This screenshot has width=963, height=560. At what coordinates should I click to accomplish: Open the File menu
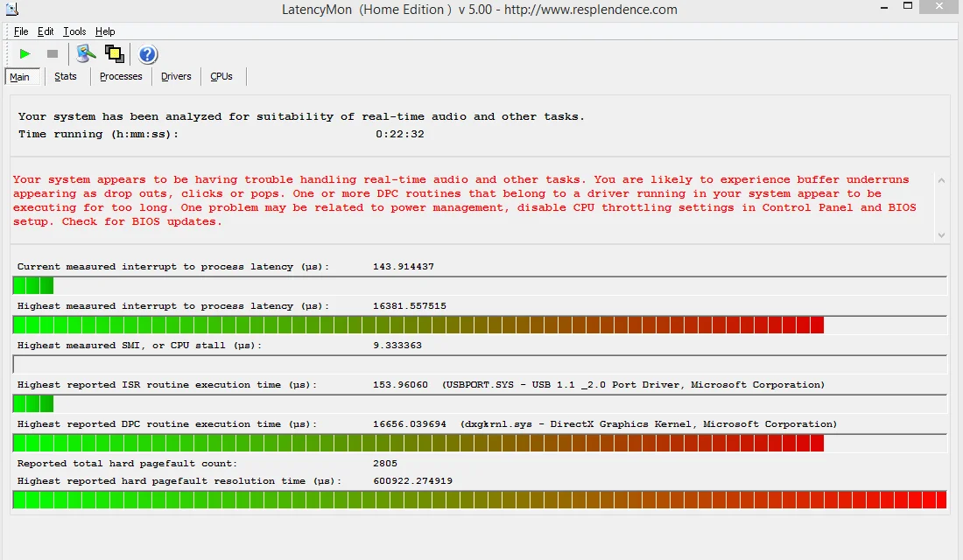pos(21,31)
